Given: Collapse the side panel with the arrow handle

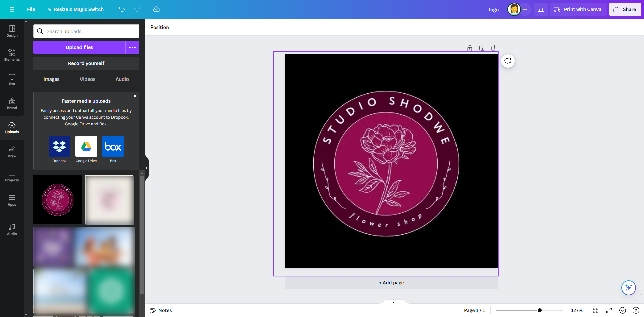Looking at the screenshot, I should click(147, 168).
